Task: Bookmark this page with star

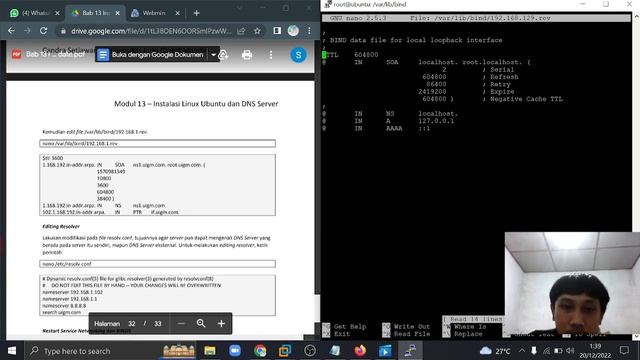Action: click(257, 31)
